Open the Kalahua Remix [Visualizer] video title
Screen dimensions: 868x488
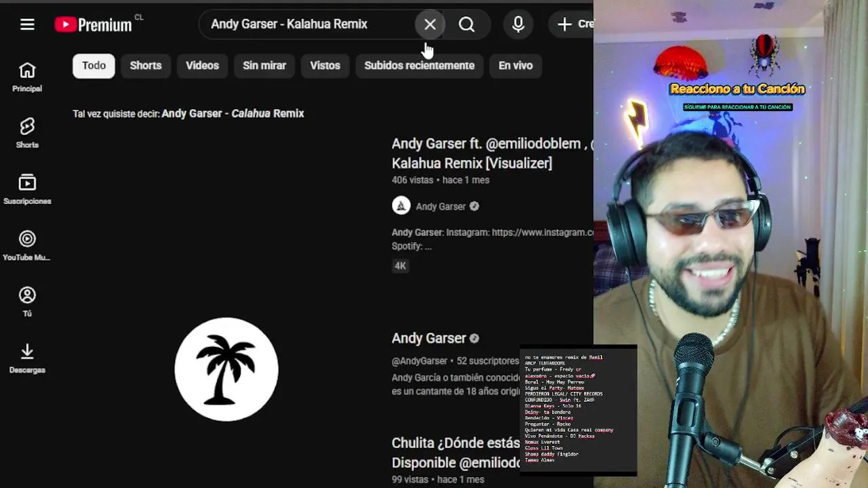tap(492, 153)
